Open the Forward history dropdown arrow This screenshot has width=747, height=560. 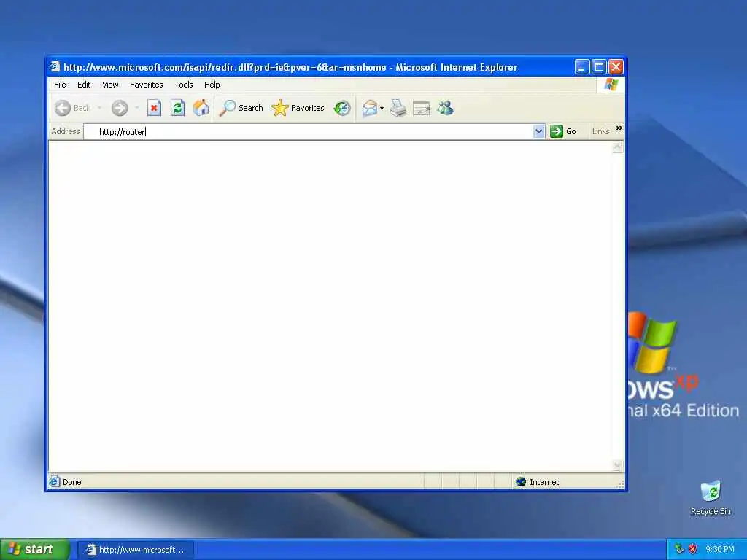[x=136, y=108]
